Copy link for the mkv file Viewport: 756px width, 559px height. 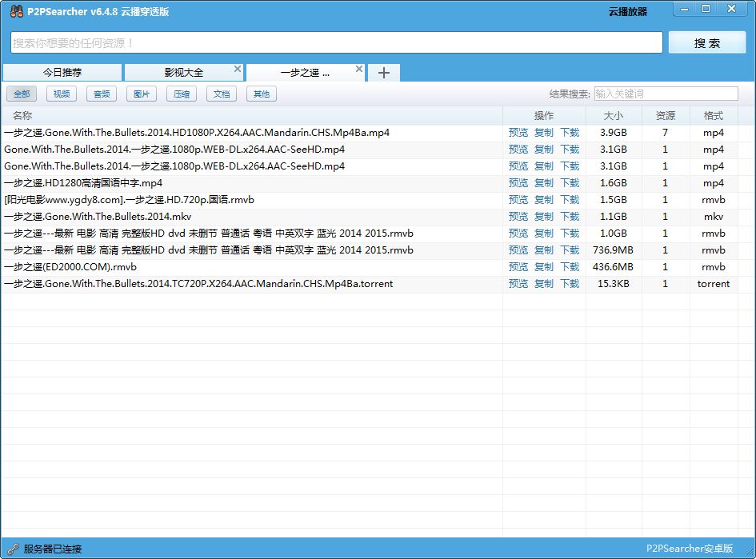(544, 217)
